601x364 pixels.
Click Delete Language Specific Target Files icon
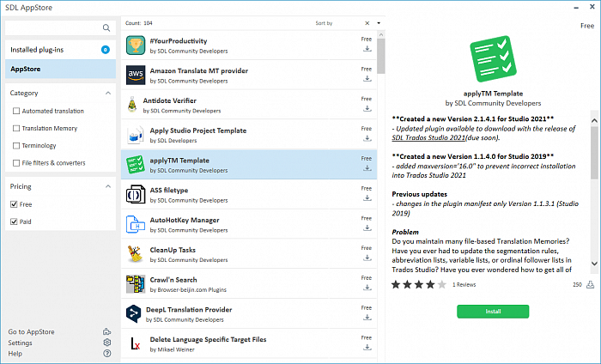click(x=136, y=343)
